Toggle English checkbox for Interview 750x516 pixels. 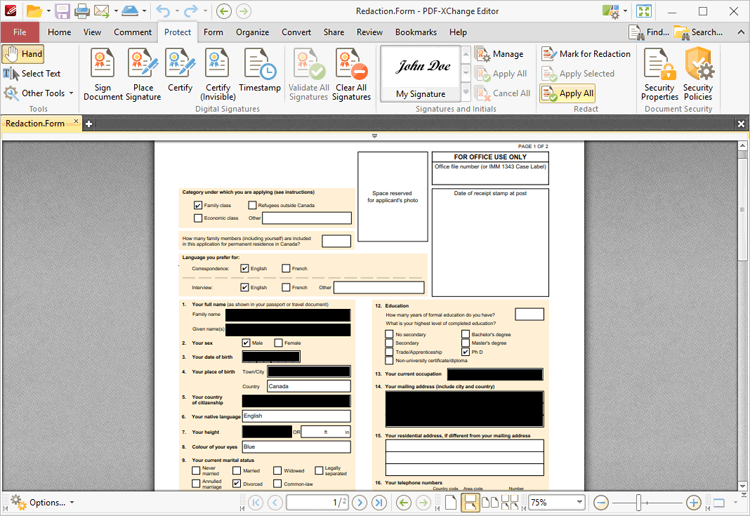pyautogui.click(x=244, y=287)
